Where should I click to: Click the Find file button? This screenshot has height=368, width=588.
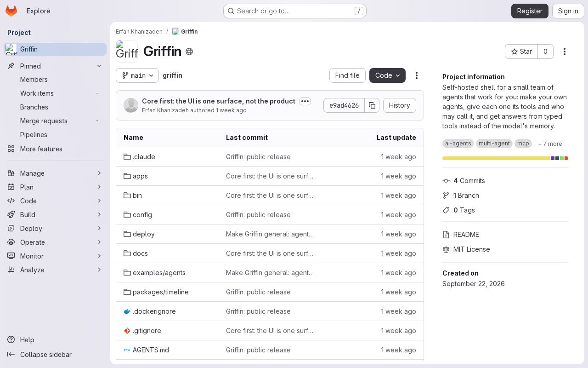(347, 75)
